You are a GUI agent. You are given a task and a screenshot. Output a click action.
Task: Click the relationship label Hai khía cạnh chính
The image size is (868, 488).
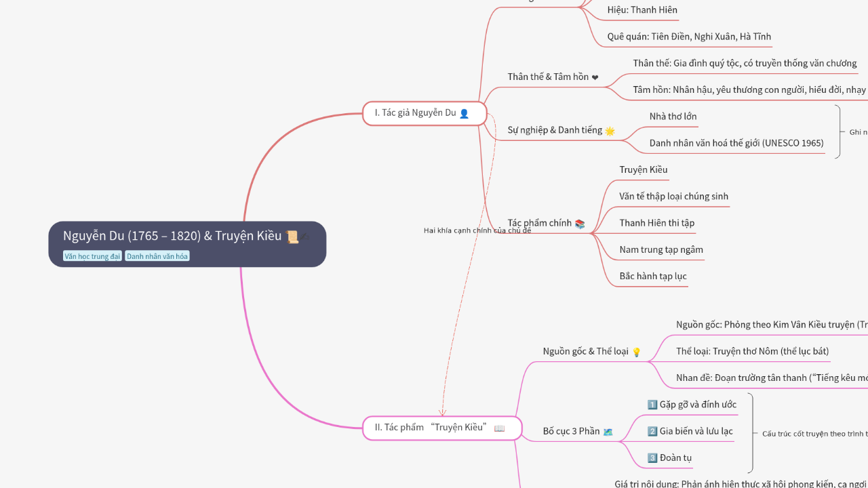pyautogui.click(x=477, y=230)
